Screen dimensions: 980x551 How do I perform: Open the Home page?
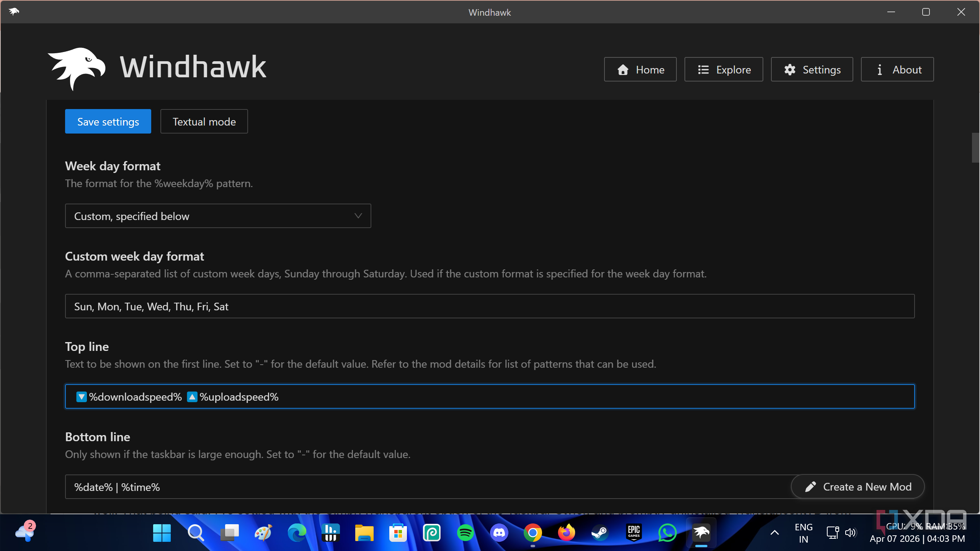click(640, 69)
